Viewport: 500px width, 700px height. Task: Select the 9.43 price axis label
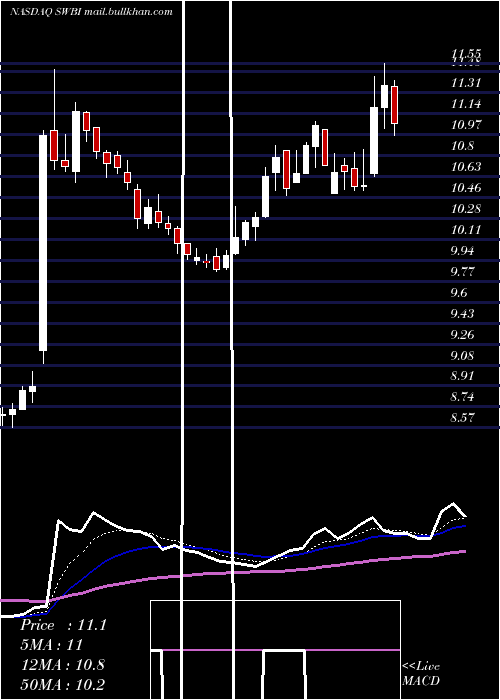[462, 313]
